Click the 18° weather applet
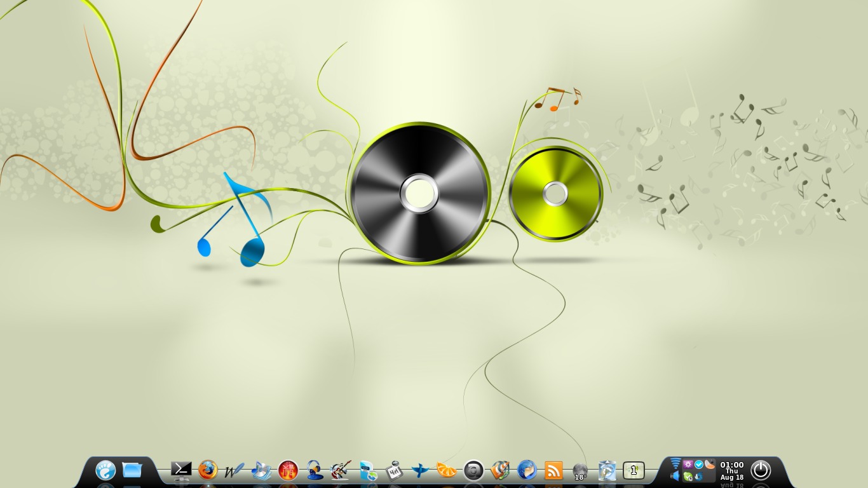The image size is (868, 488). tap(580, 471)
